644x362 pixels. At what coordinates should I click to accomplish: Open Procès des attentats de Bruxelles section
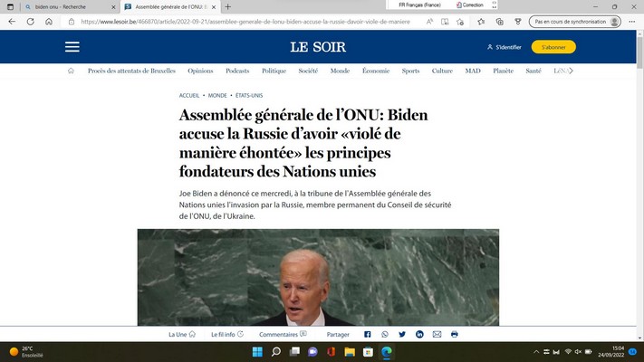(131, 71)
